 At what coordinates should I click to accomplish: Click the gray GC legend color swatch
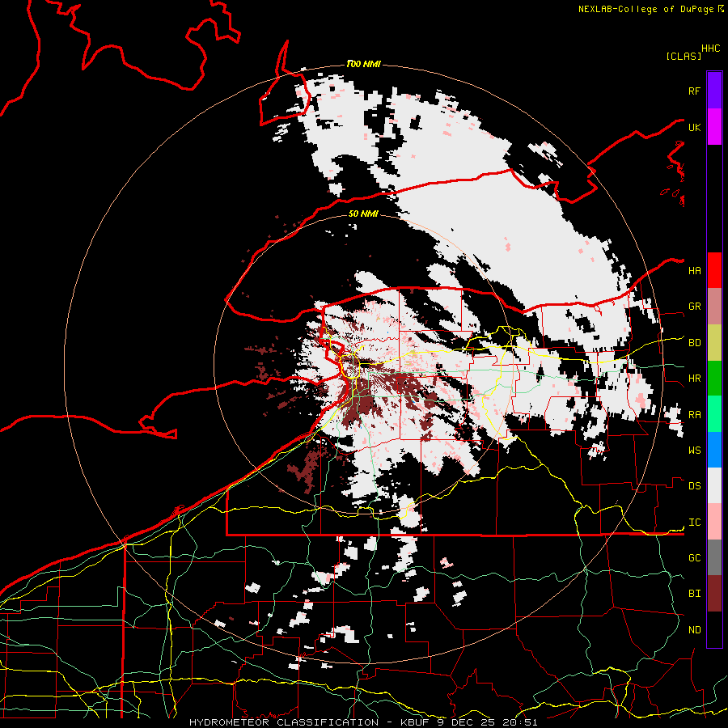[x=714, y=557]
